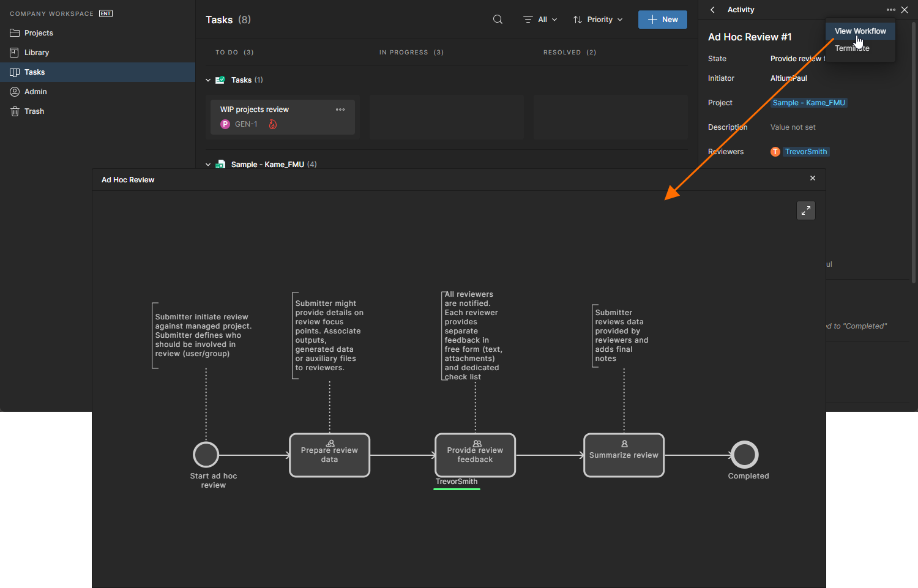Image resolution: width=918 pixels, height=588 pixels.
Task: Click the Sample - Kame_FMU group project icon
Action: (221, 165)
